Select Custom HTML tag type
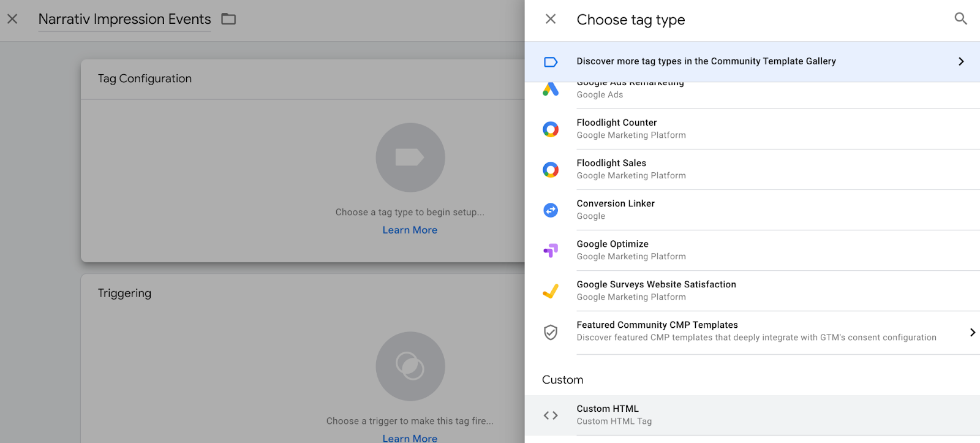The width and height of the screenshot is (980, 443). click(x=608, y=409)
